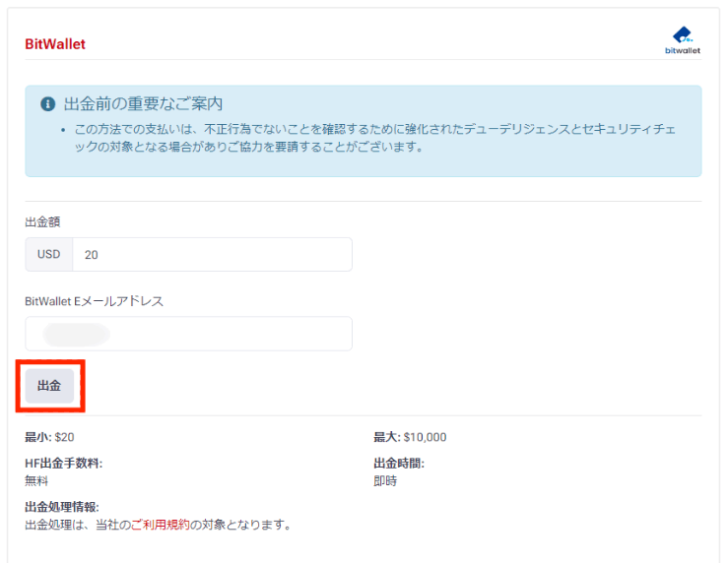Click the 出金時間 processing time label
The image size is (728, 563).
399,464
